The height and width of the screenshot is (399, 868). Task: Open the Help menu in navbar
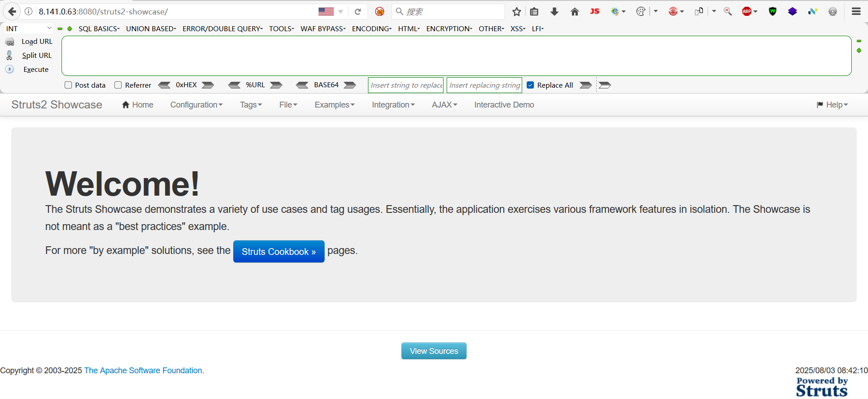(832, 105)
